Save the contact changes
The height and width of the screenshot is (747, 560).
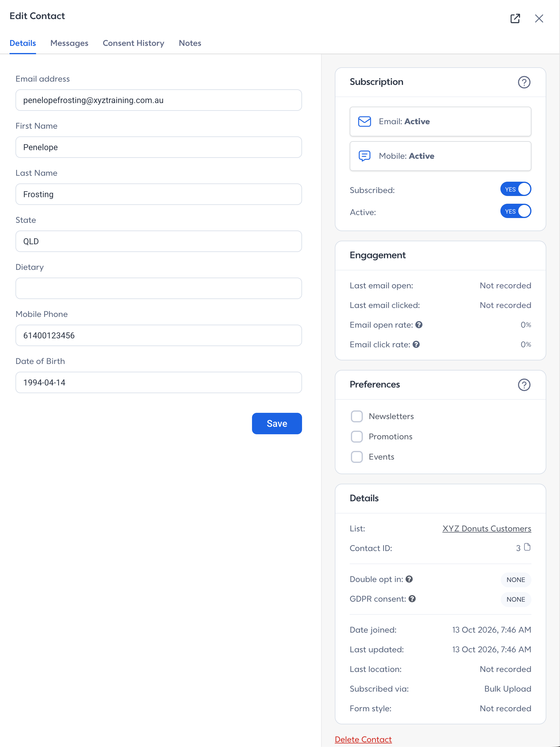tap(277, 424)
